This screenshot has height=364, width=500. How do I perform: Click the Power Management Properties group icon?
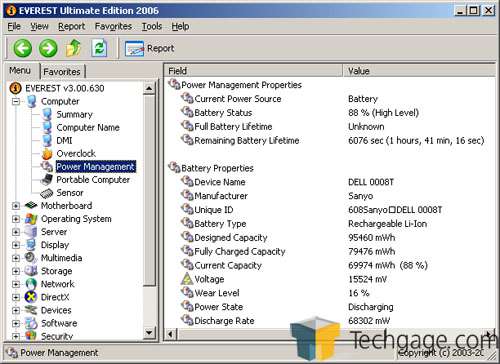pyautogui.click(x=174, y=84)
